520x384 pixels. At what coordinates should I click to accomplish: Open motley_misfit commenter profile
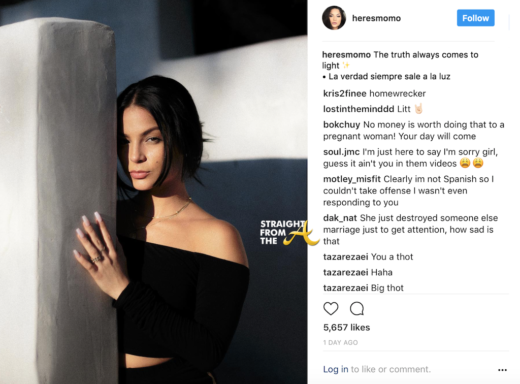352,179
